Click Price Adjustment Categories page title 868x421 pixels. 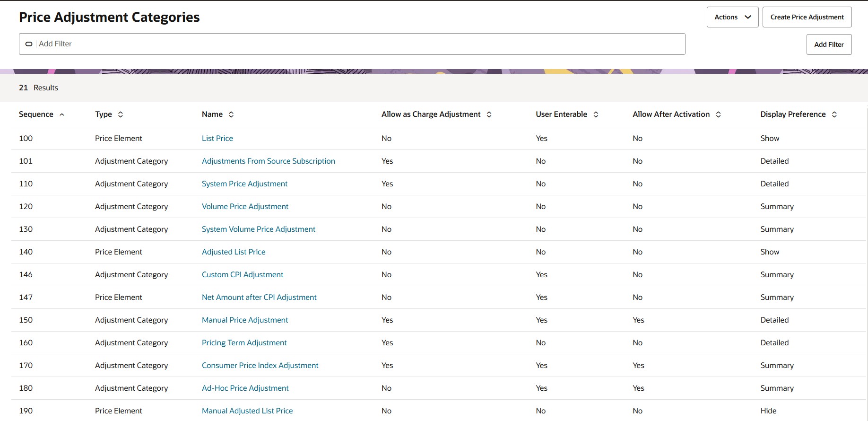click(x=109, y=17)
